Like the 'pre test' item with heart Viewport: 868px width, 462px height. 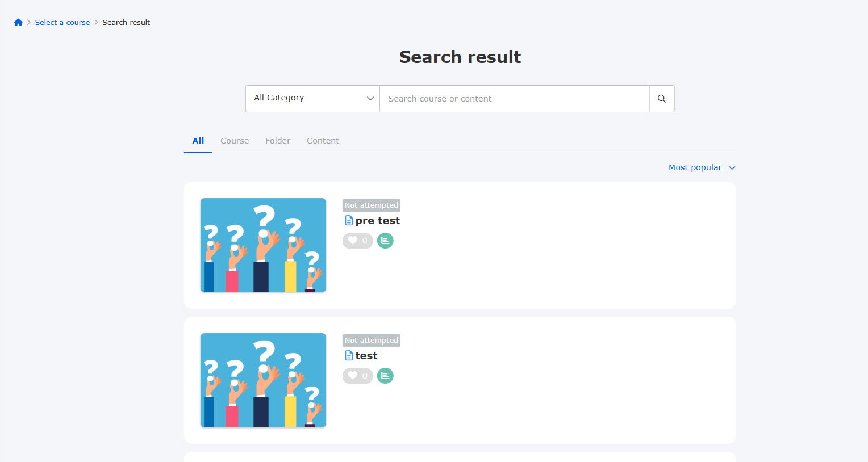point(358,241)
